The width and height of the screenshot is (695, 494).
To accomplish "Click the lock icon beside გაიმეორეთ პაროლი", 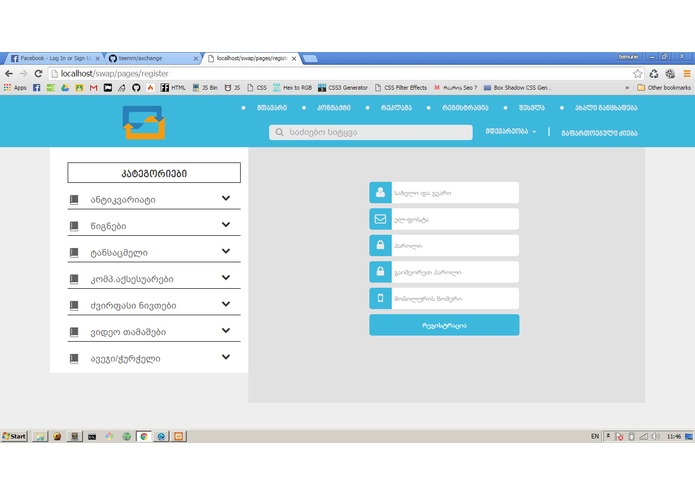I will tap(380, 272).
